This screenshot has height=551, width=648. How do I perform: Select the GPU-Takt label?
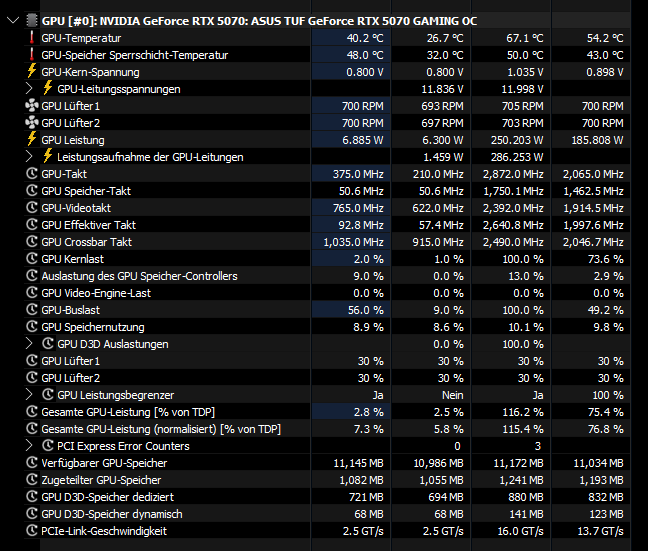[64, 174]
